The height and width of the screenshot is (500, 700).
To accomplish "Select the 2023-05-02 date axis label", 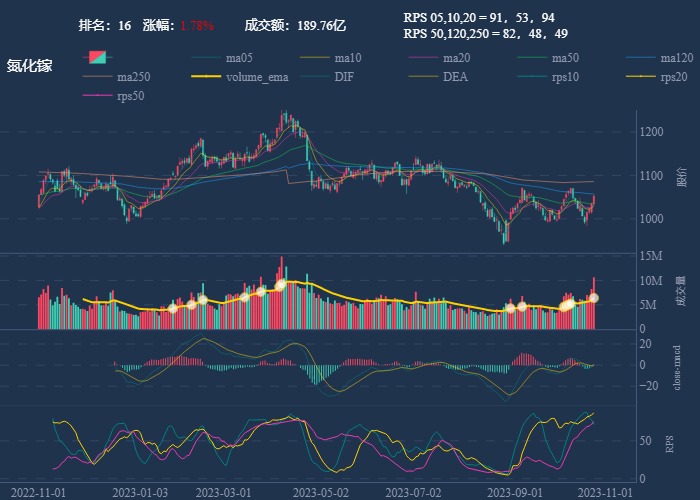I will click(x=326, y=492).
